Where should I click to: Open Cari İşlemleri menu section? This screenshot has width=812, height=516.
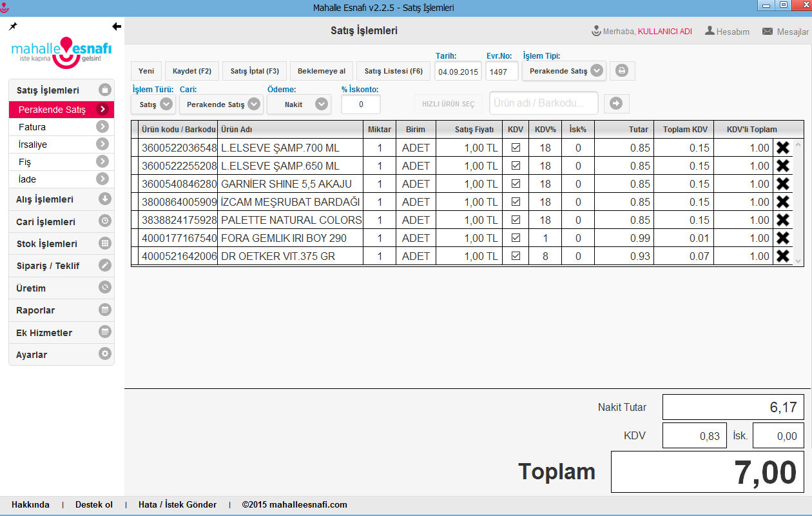61,221
